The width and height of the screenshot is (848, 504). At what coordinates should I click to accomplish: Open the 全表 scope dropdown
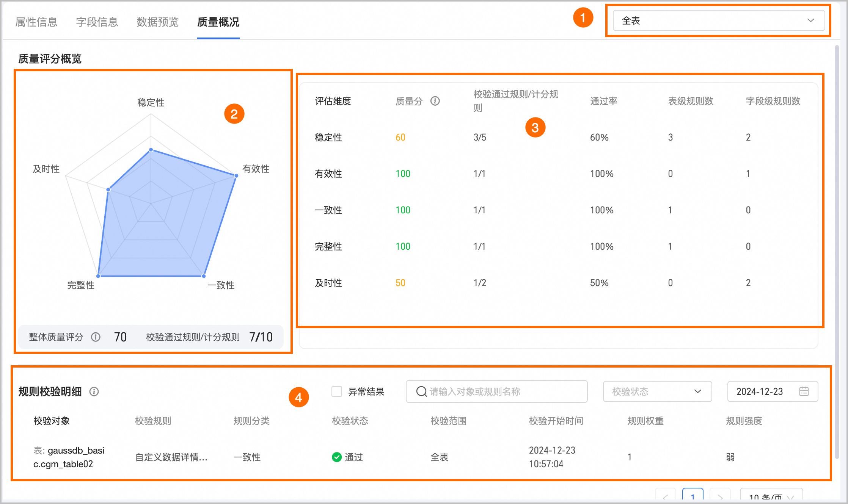(x=718, y=20)
